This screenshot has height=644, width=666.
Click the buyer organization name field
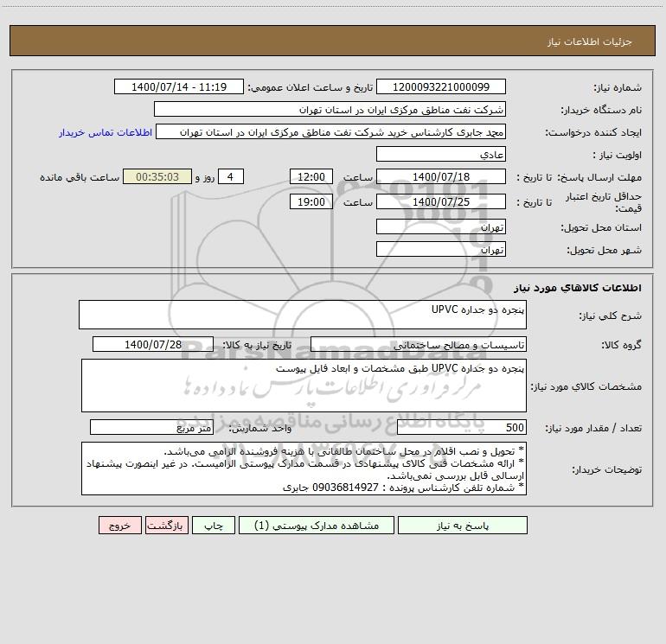pos(330,109)
